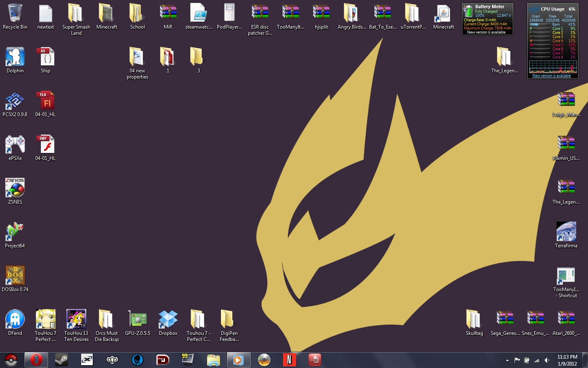Click the volume speaker tray icon
The image size is (588, 368).
click(x=547, y=360)
